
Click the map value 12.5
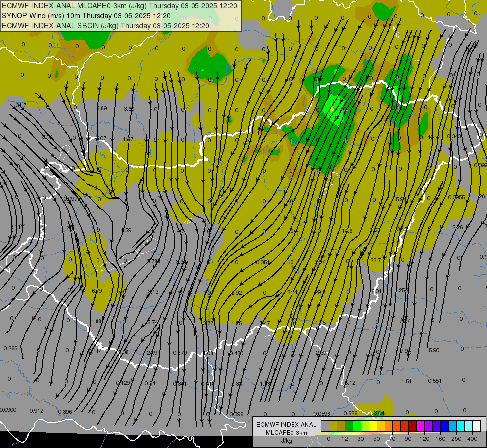(320, 323)
